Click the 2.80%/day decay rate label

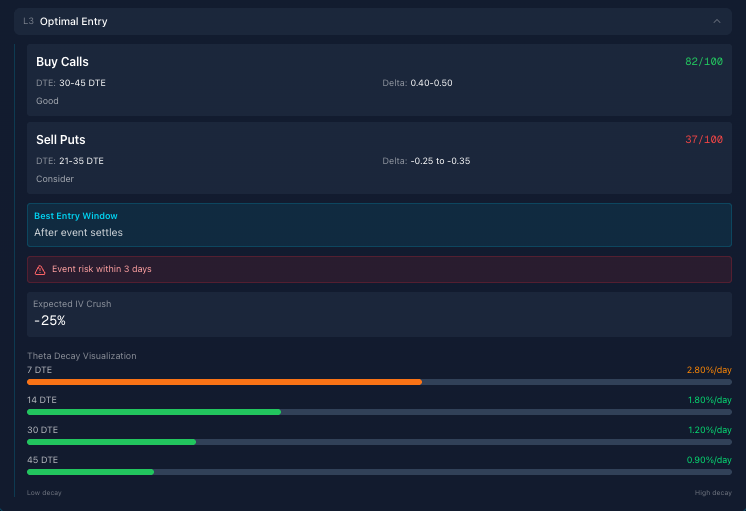tap(708, 370)
